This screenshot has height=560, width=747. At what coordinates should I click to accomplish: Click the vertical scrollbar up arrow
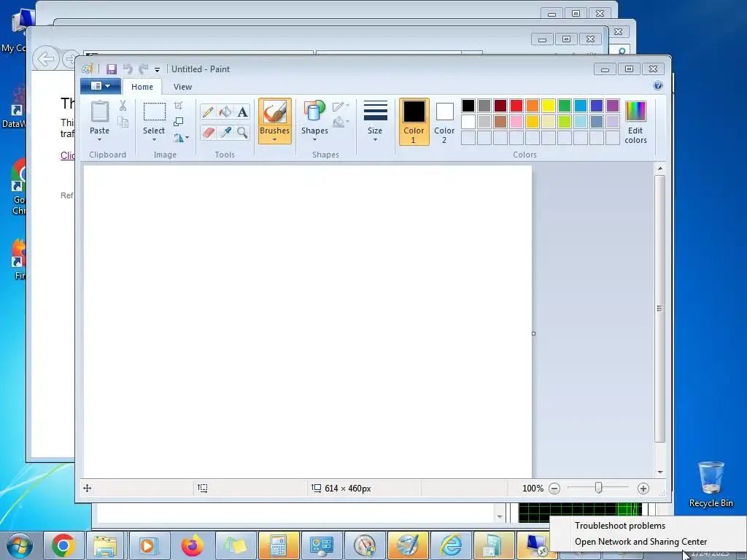click(659, 168)
